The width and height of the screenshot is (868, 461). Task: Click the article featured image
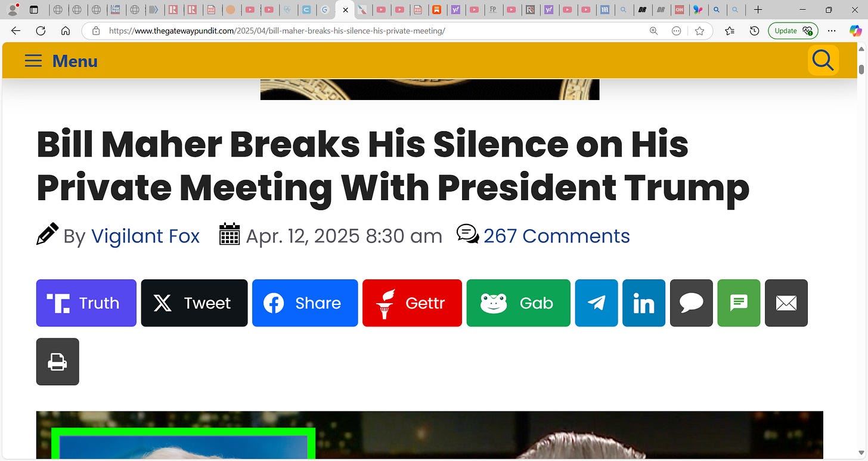[x=430, y=435]
